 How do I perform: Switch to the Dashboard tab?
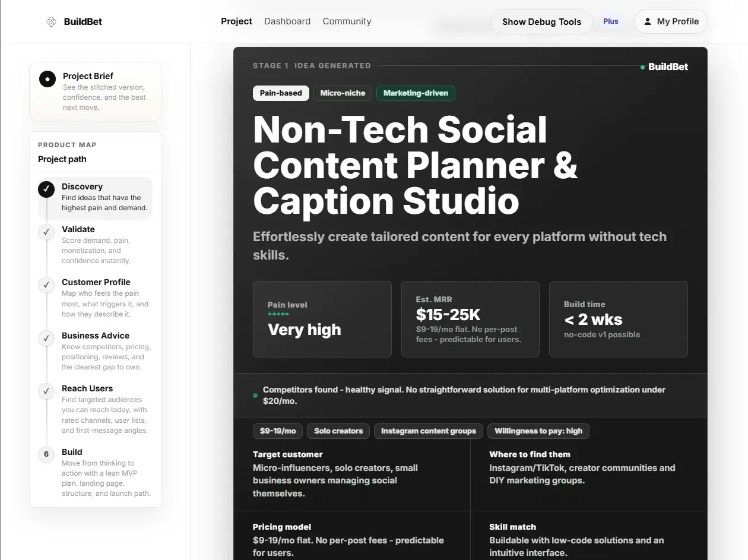click(x=287, y=21)
